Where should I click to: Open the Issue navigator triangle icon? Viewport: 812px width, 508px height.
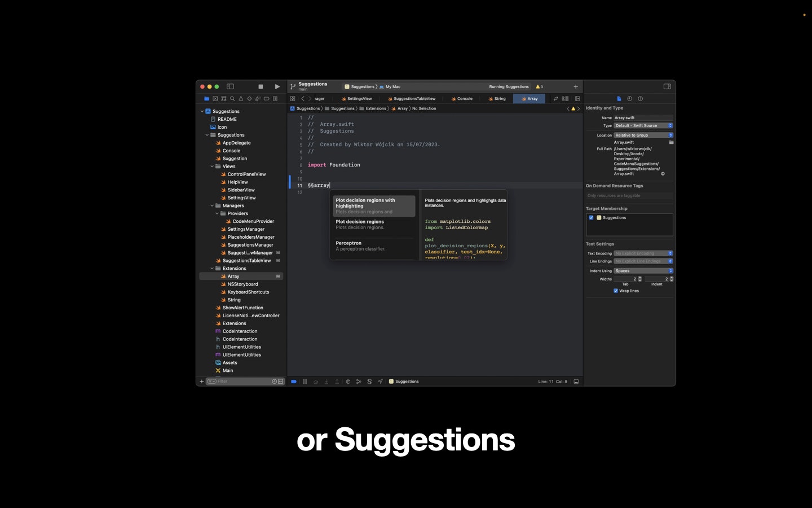click(241, 99)
